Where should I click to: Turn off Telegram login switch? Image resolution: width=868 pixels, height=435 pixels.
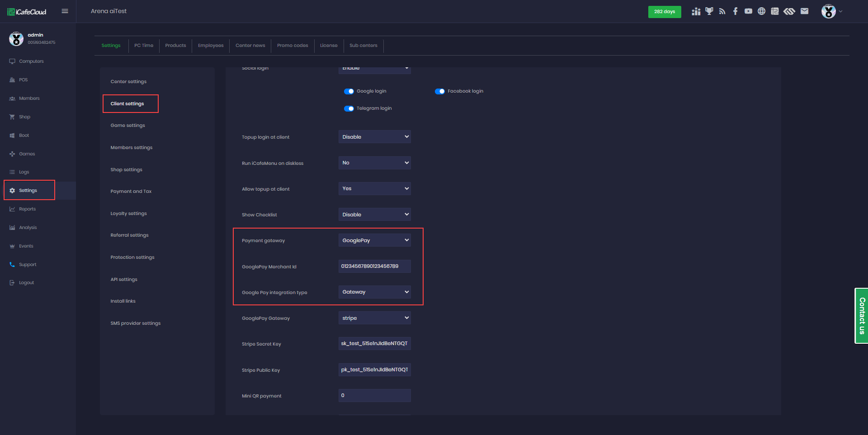(x=349, y=108)
